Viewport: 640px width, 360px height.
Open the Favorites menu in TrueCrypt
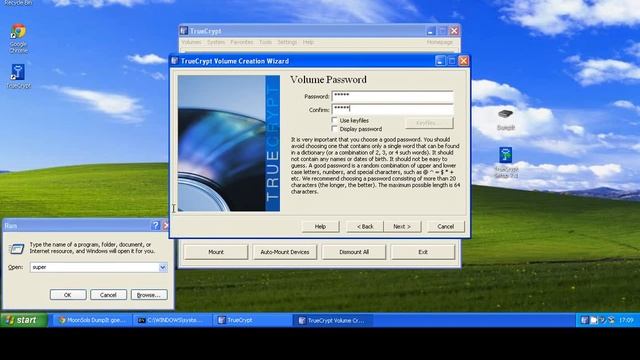point(242,42)
